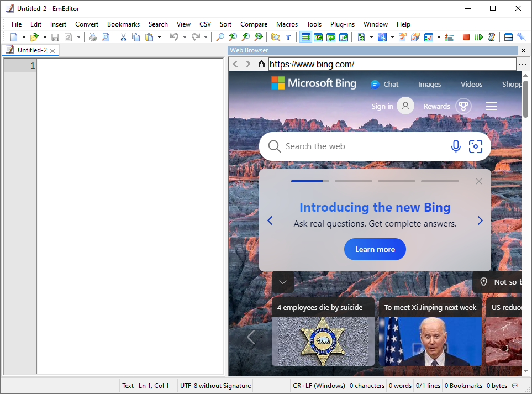This screenshot has width=532, height=394.
Task: Expand the Undo history dropdown arrow
Action: point(185,37)
